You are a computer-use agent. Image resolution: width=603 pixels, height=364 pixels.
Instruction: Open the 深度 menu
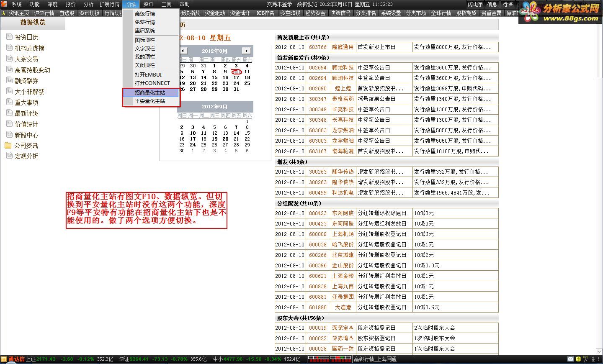tap(53, 4)
